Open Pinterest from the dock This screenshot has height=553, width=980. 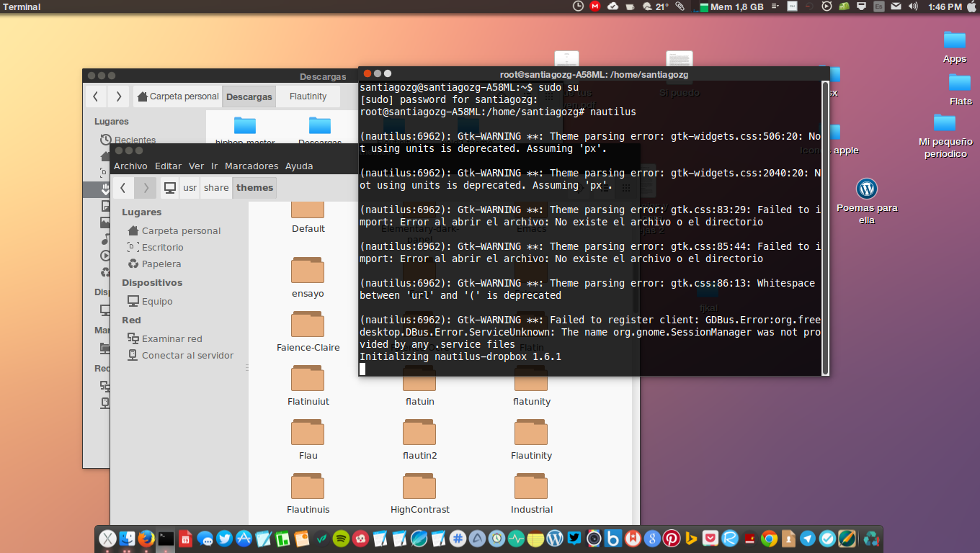(672, 538)
